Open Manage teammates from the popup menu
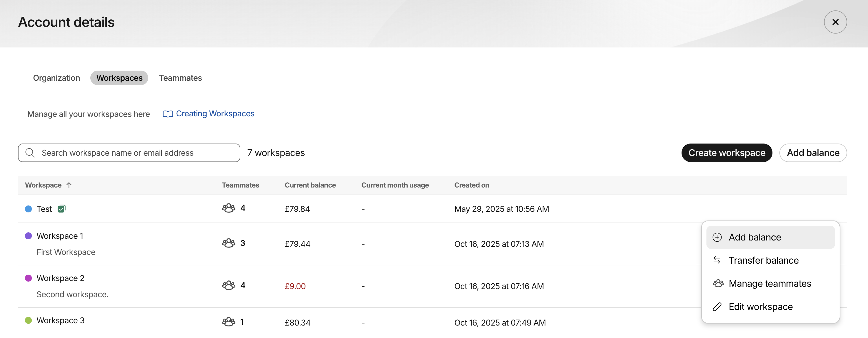Viewport: 868px width, 338px height. 770,284
